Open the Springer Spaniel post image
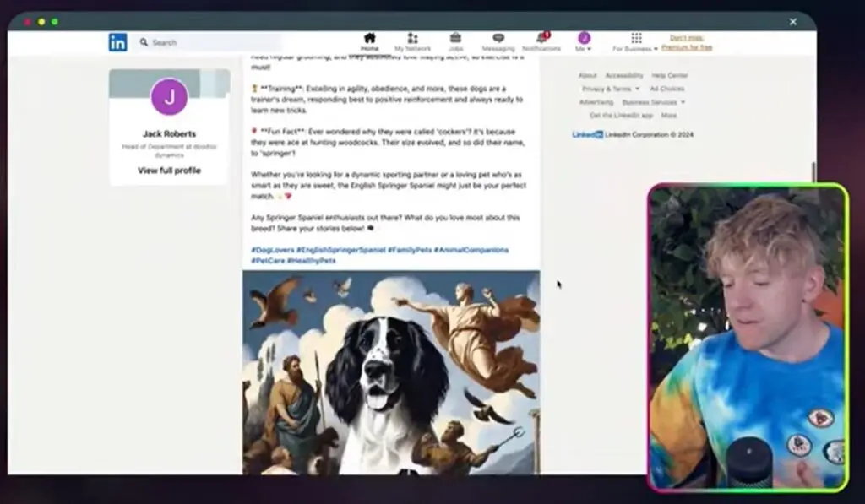Viewport: 865px width, 504px height. (x=391, y=371)
